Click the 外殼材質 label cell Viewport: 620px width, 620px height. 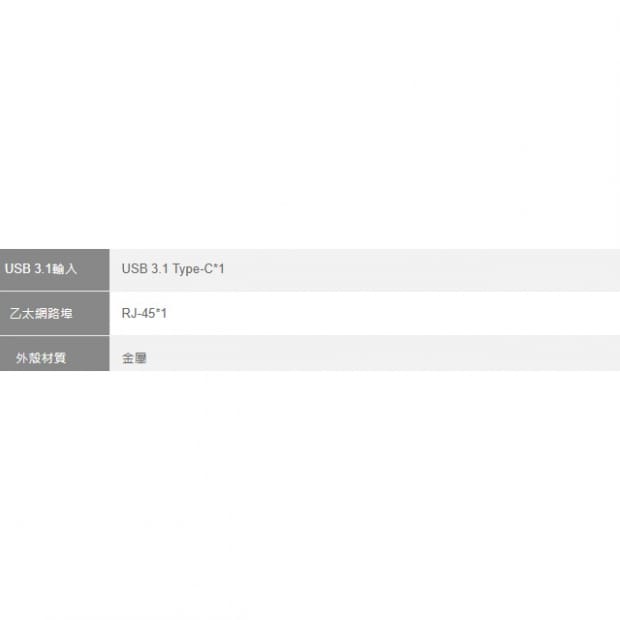coord(55,354)
